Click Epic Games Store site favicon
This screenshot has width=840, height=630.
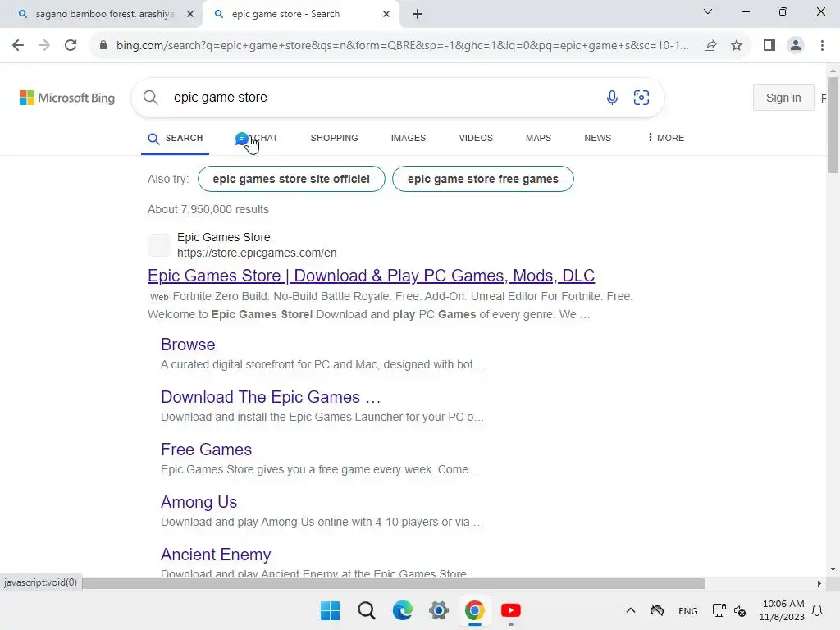[x=159, y=244]
